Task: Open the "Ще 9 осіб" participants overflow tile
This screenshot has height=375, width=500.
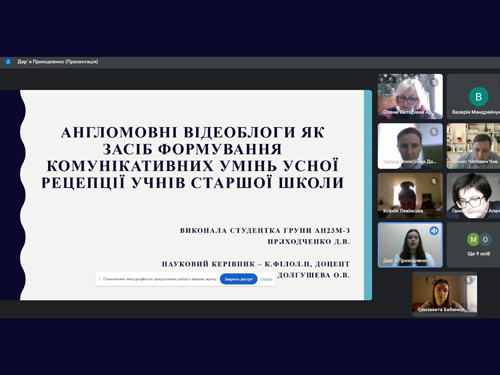Action: click(473, 245)
